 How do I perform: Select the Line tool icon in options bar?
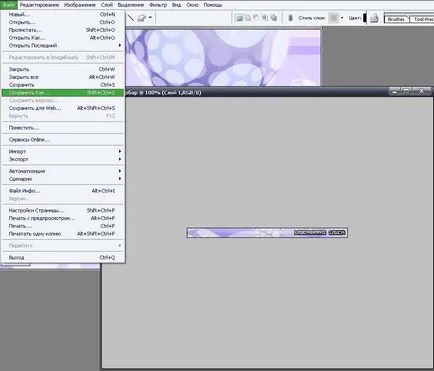pos(130,18)
